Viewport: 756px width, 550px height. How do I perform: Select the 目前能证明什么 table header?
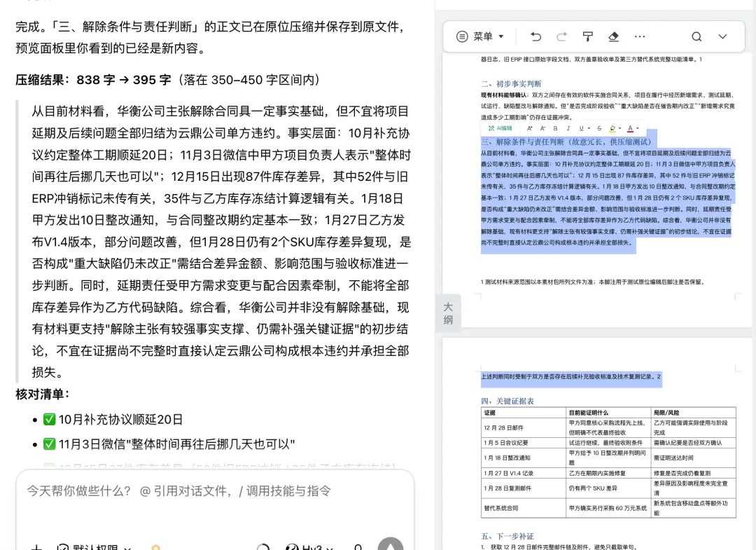tap(608, 413)
